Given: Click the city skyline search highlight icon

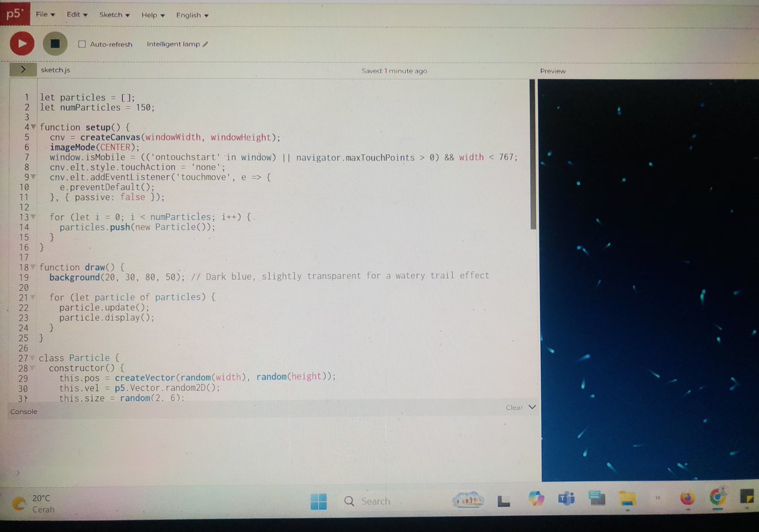Looking at the screenshot, I should point(469,500).
